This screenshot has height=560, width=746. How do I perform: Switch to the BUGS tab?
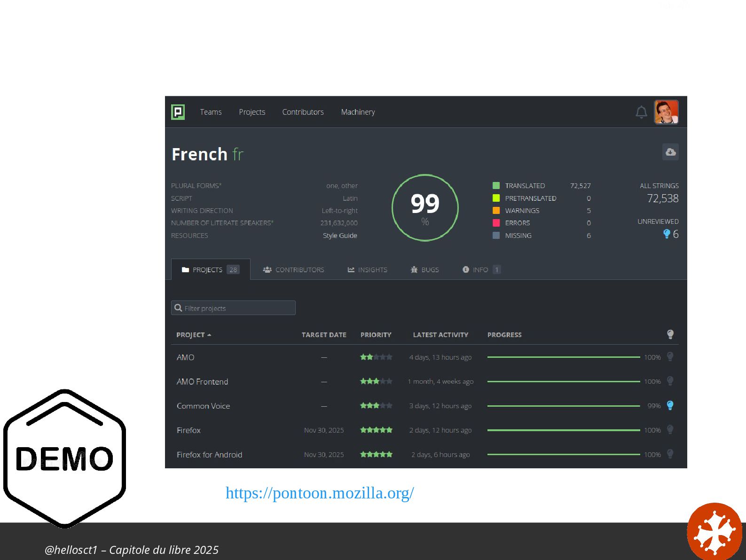pos(424,270)
